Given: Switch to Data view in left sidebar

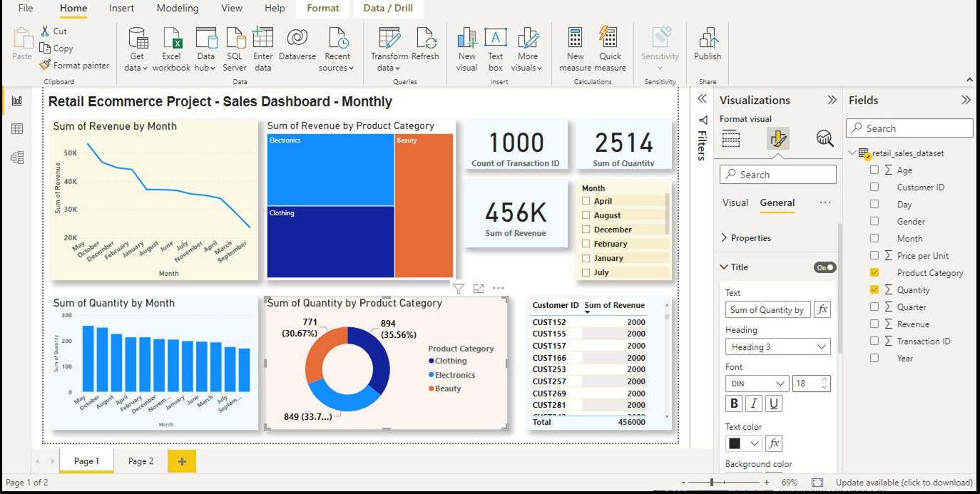Looking at the screenshot, I should click(17, 129).
